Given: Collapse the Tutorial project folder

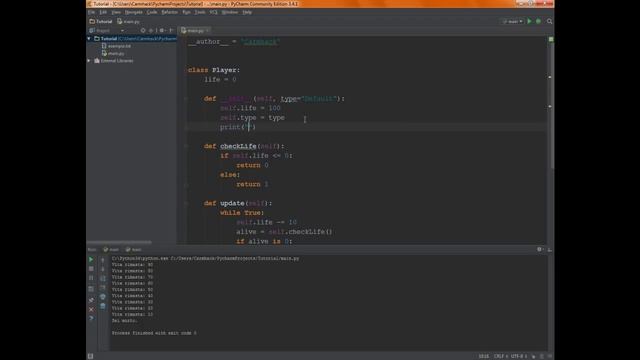Looking at the screenshot, I should coord(89,39).
